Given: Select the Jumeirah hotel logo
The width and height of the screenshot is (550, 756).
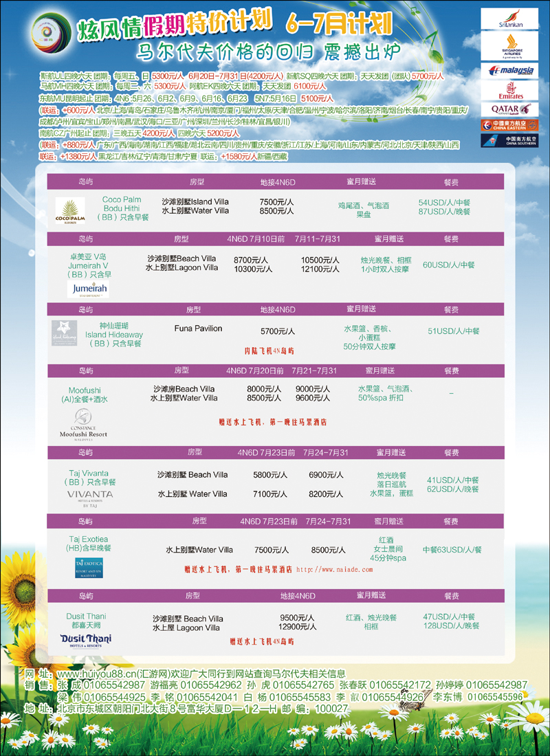Looking at the screenshot, I should (x=88, y=289).
